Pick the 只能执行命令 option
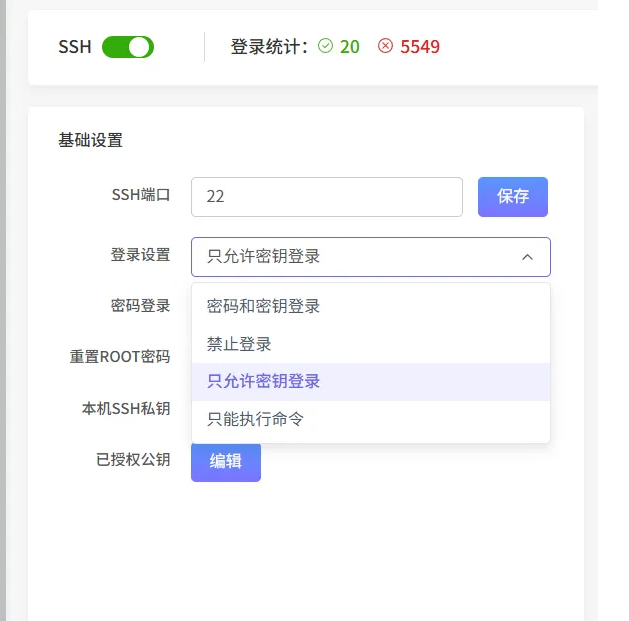Viewport: 629px width, 621px height. [255, 420]
